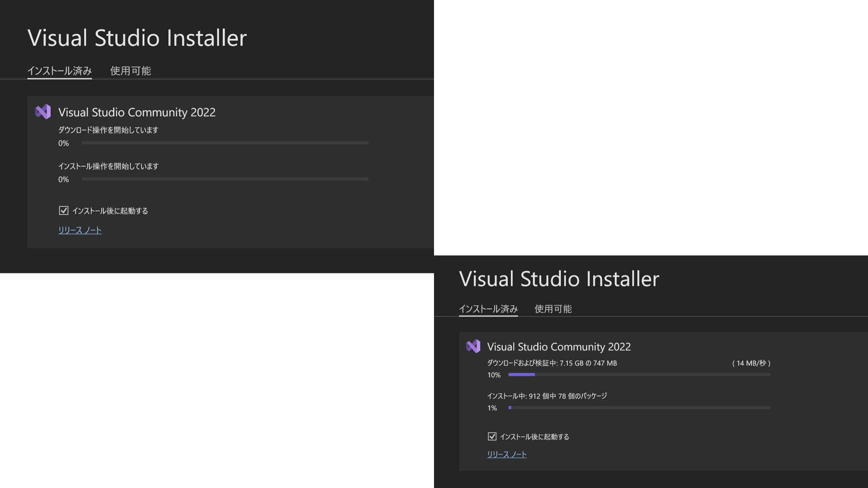This screenshot has height=488, width=868.
Task: Click Visual Studio Community 2022 title in lower-right window
Action: tap(559, 347)
